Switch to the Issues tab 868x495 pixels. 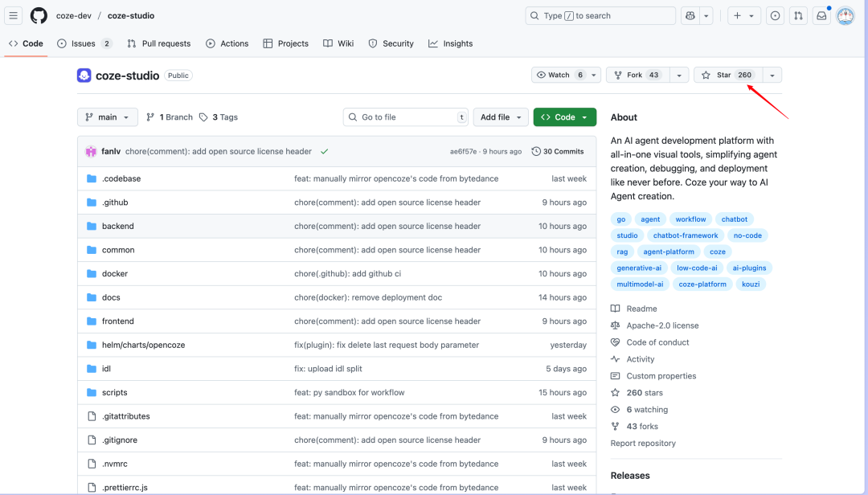[x=84, y=43]
